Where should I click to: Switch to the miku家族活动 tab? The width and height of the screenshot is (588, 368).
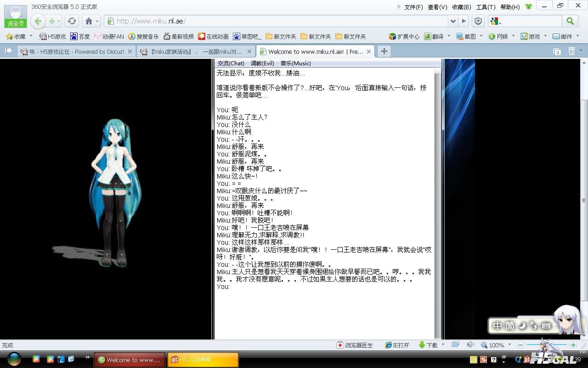(x=196, y=52)
